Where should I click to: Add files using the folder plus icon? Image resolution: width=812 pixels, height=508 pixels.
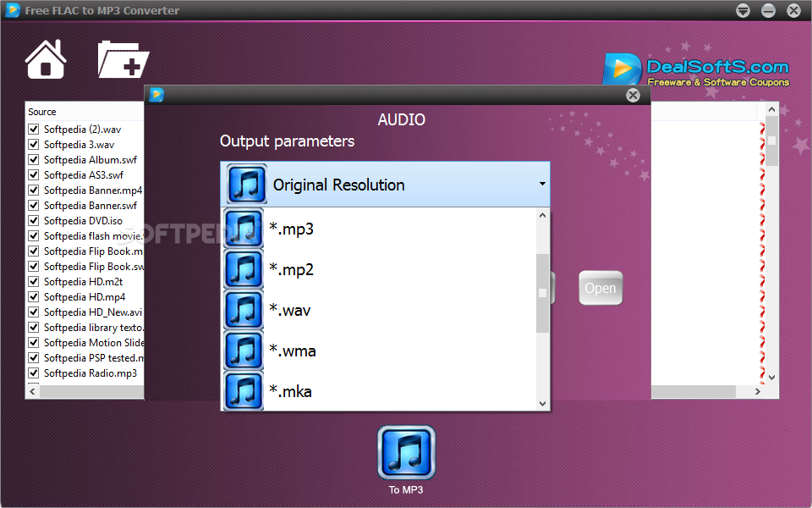[123, 59]
